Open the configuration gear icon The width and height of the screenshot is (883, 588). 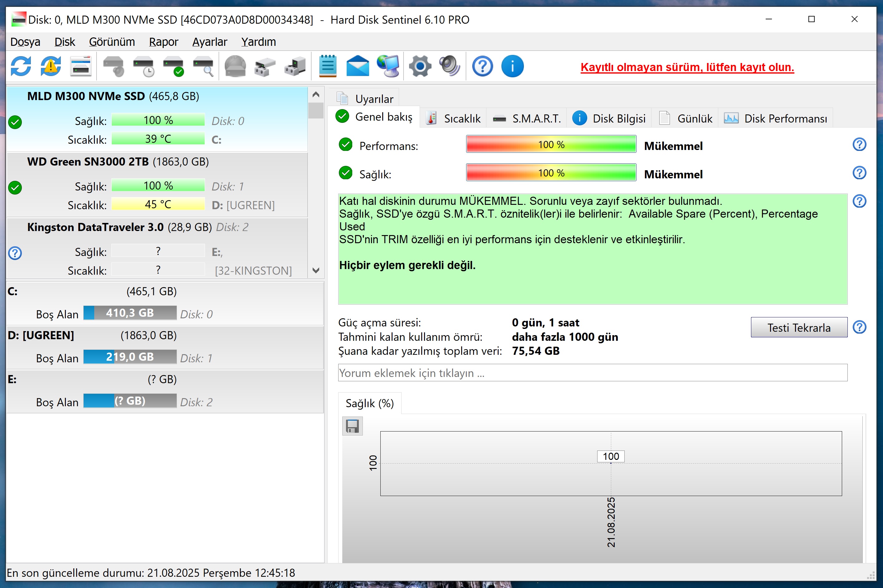420,66
